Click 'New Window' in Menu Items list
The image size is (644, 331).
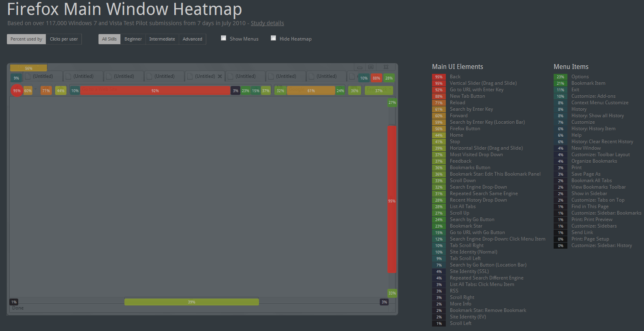pyautogui.click(x=586, y=148)
